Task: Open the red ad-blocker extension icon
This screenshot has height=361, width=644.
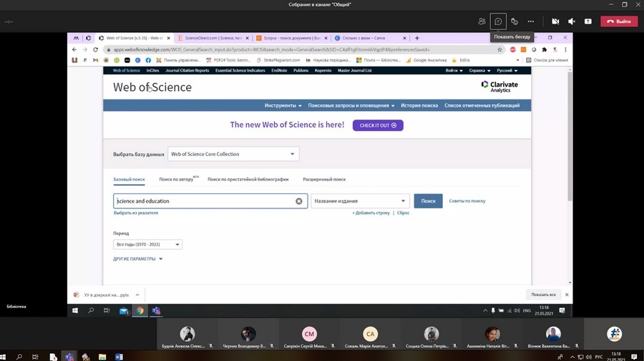Action: (512, 49)
